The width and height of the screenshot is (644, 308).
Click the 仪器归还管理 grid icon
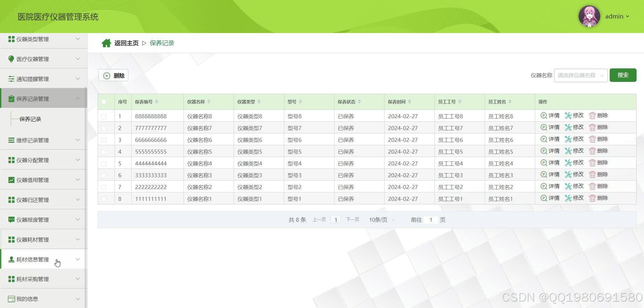pyautogui.click(x=11, y=200)
